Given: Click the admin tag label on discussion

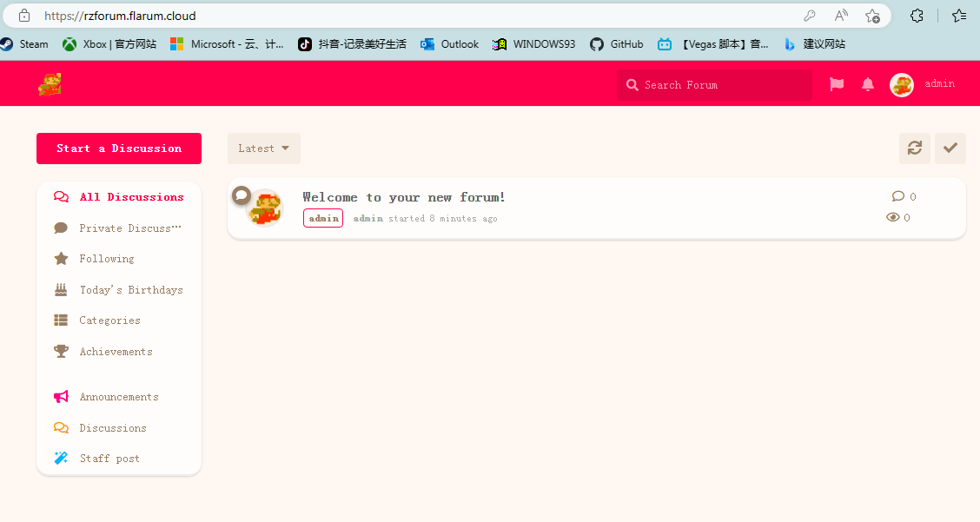Looking at the screenshot, I should [323, 218].
